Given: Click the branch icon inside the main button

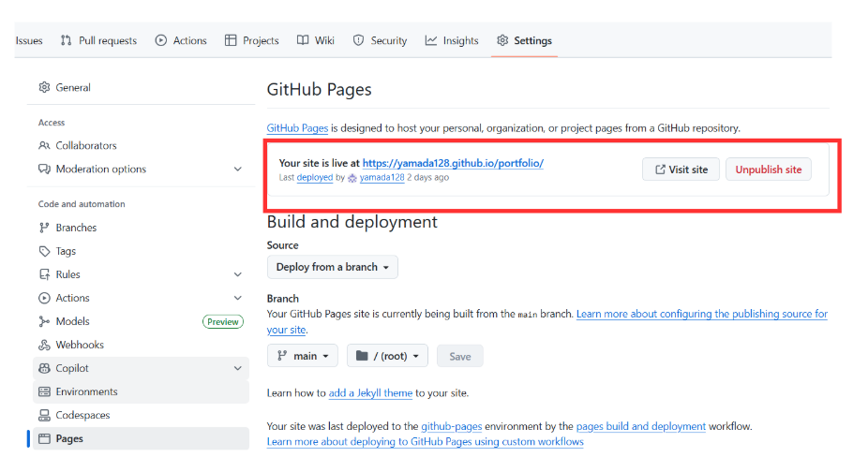Looking at the screenshot, I should click(282, 356).
